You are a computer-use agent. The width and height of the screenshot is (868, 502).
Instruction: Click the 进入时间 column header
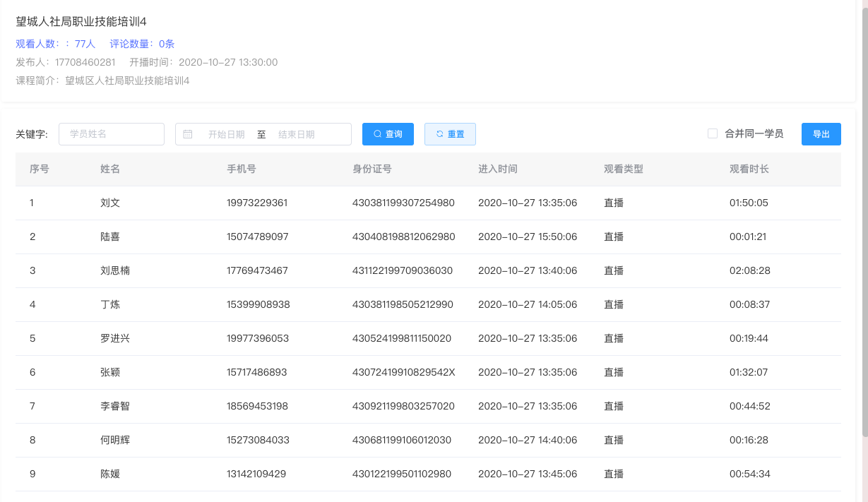(498, 169)
